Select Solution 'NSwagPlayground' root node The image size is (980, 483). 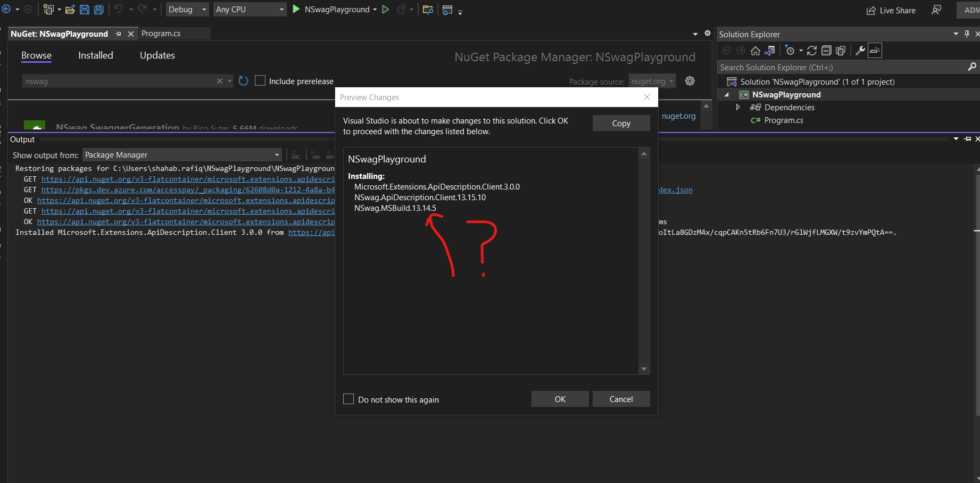[x=817, y=81]
